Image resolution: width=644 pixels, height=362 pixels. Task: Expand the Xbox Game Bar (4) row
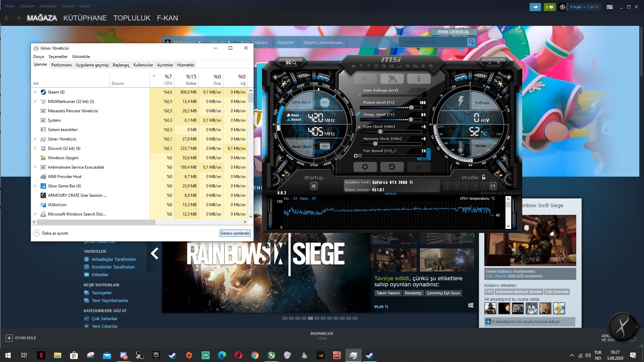pyautogui.click(x=35, y=186)
